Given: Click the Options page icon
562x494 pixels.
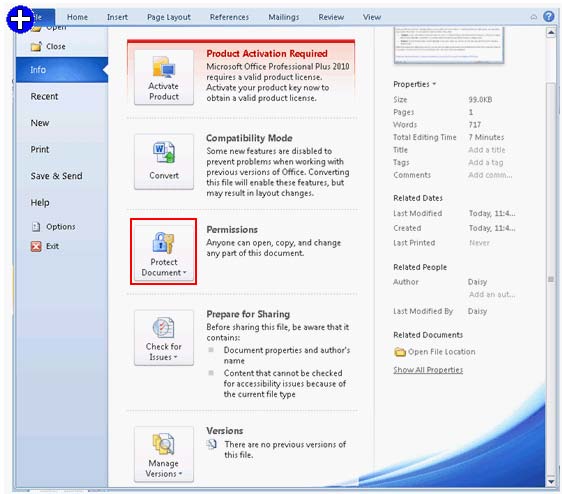Looking at the screenshot, I should (x=36, y=227).
